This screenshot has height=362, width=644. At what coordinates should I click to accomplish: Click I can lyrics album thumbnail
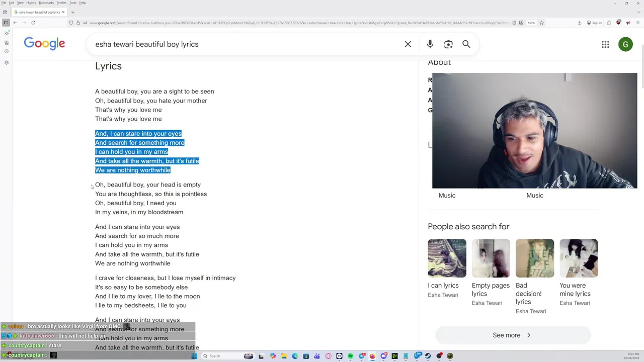click(x=447, y=258)
